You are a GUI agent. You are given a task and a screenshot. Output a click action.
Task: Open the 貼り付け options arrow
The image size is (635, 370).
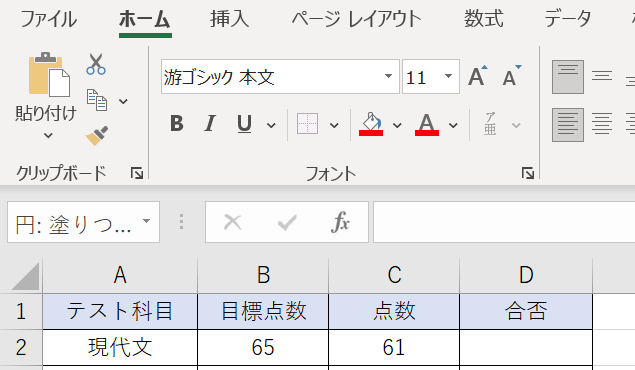tap(48, 135)
